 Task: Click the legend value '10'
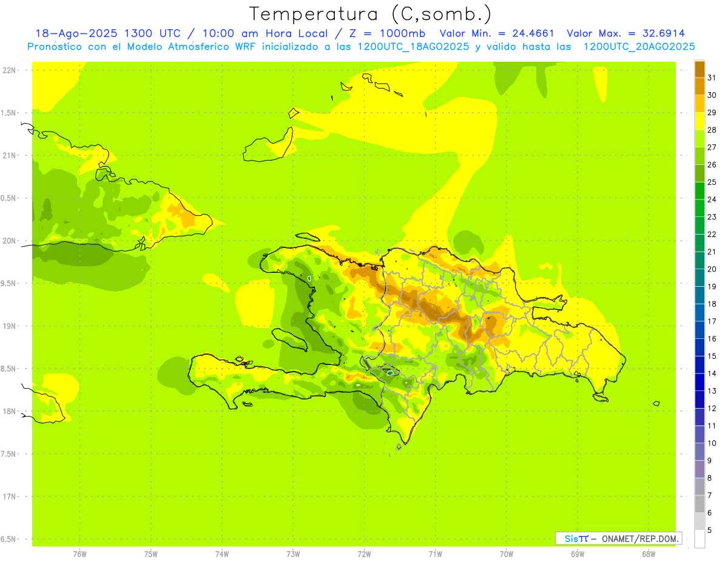coord(712,443)
